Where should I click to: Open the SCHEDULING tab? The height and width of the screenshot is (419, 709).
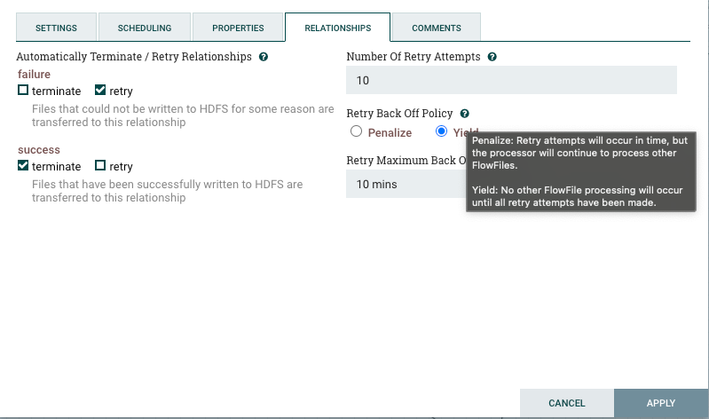pos(145,28)
